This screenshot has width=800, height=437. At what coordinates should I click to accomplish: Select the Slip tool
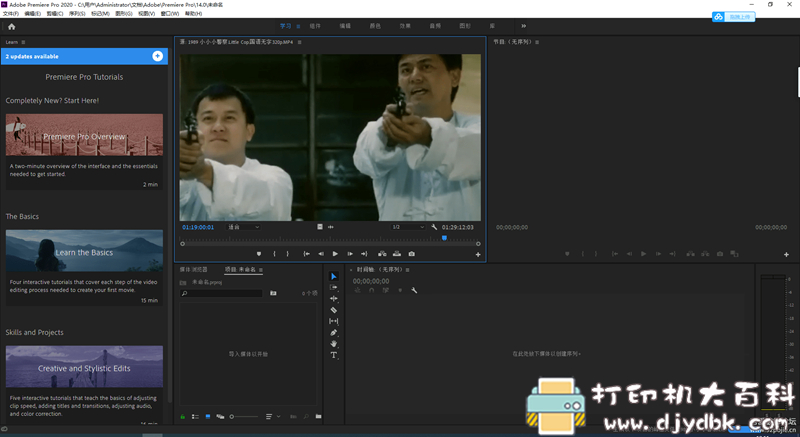point(334,321)
